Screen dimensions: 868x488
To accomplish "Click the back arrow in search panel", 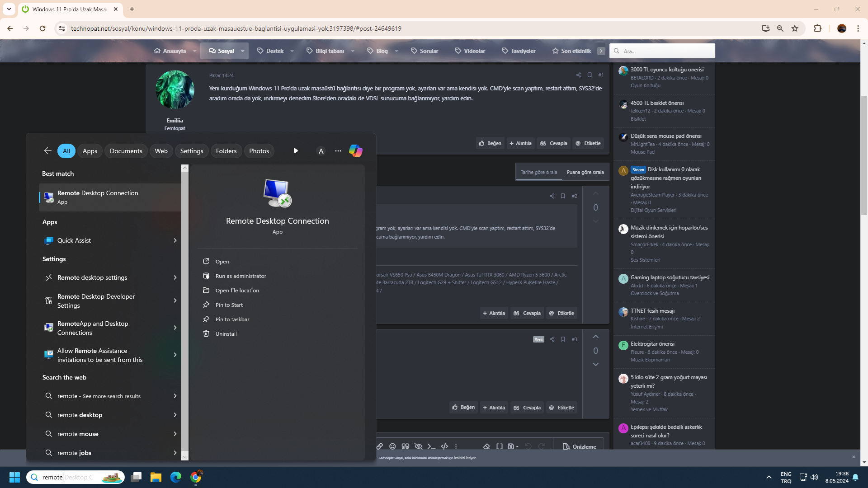I will [47, 151].
